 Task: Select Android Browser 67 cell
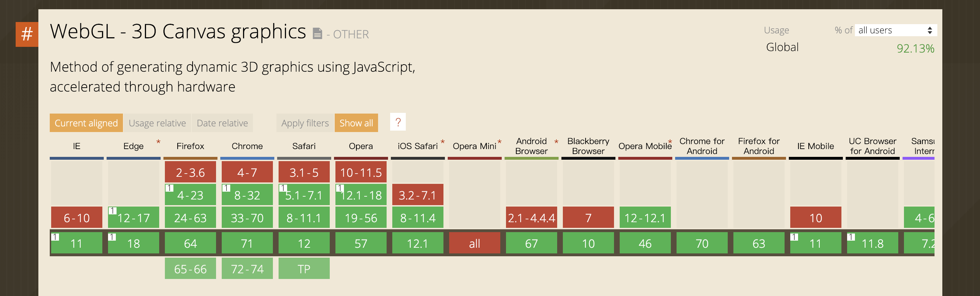[x=531, y=243]
